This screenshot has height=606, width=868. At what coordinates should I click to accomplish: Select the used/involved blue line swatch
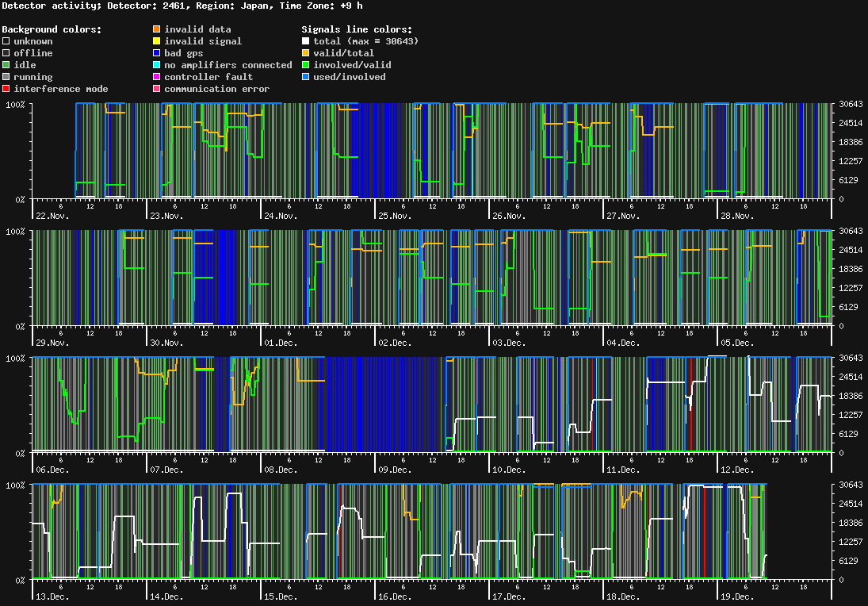pyautogui.click(x=306, y=77)
